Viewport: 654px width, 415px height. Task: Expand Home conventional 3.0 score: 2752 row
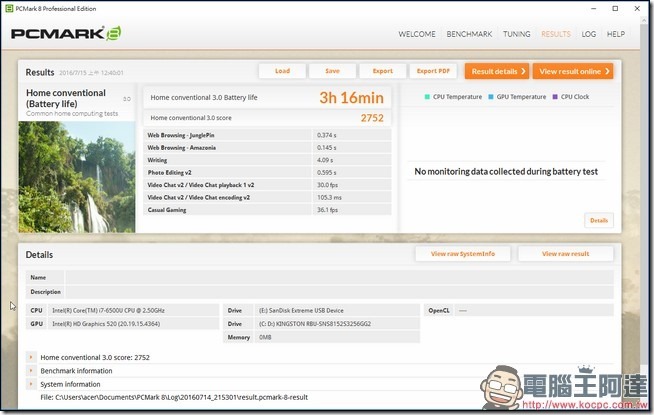pos(31,357)
